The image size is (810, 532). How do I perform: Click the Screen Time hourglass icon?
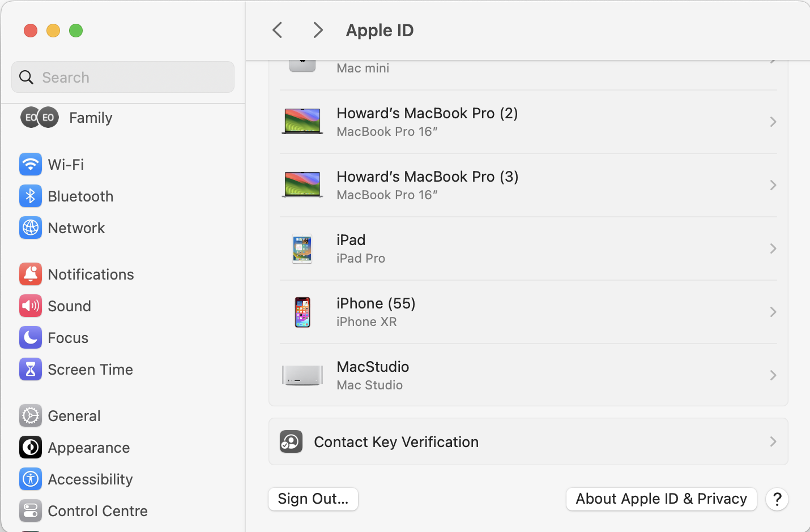point(31,369)
